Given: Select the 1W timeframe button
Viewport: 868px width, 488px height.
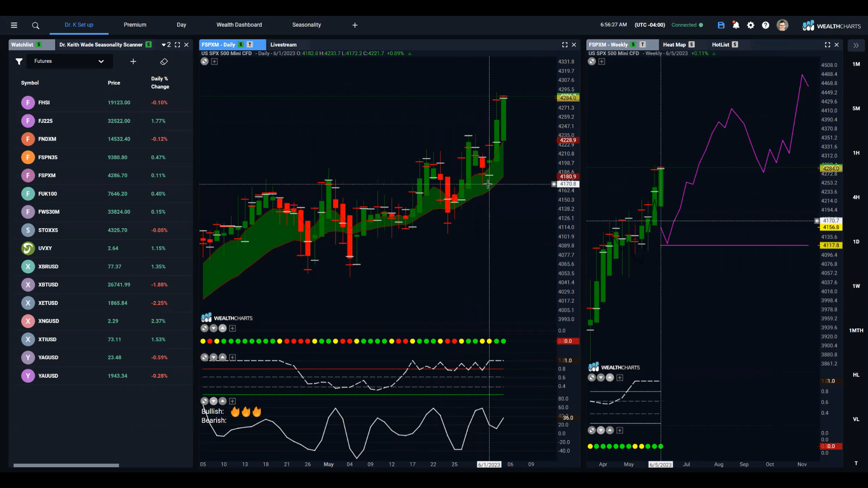Looking at the screenshot, I should pyautogui.click(x=856, y=286).
